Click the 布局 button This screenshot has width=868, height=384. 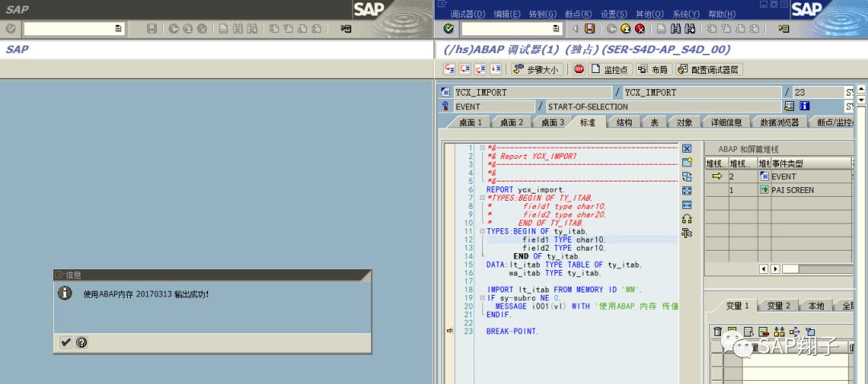tap(653, 70)
